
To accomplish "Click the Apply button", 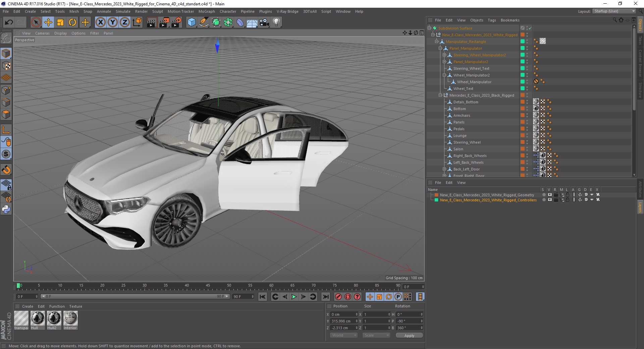I will click(409, 335).
